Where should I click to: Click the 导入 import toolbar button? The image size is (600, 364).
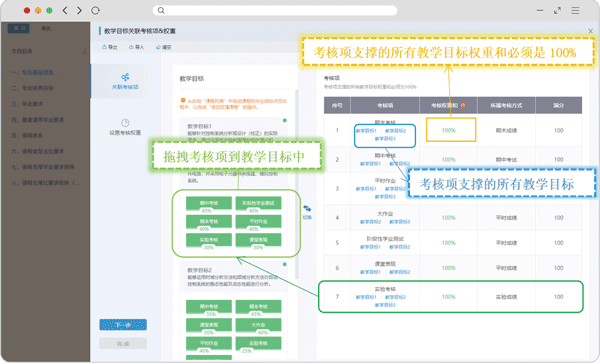(136, 47)
